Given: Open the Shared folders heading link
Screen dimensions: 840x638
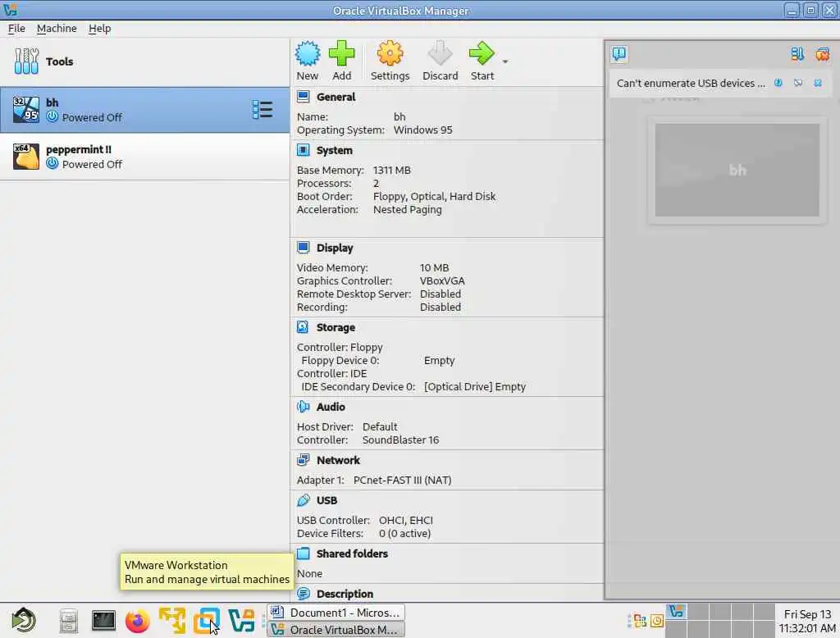Looking at the screenshot, I should tap(352, 554).
